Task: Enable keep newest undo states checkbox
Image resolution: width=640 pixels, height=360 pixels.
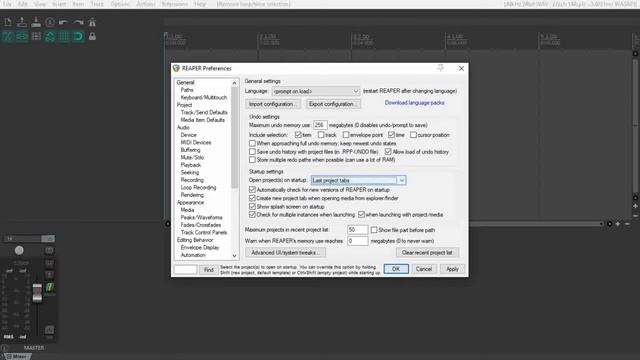Action: tap(252, 143)
